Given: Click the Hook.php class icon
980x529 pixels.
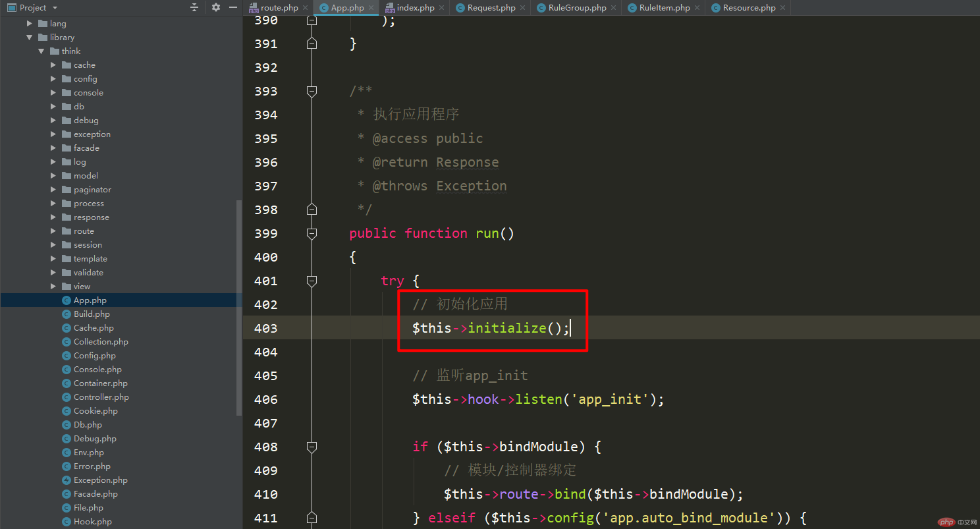Looking at the screenshot, I should point(67,522).
